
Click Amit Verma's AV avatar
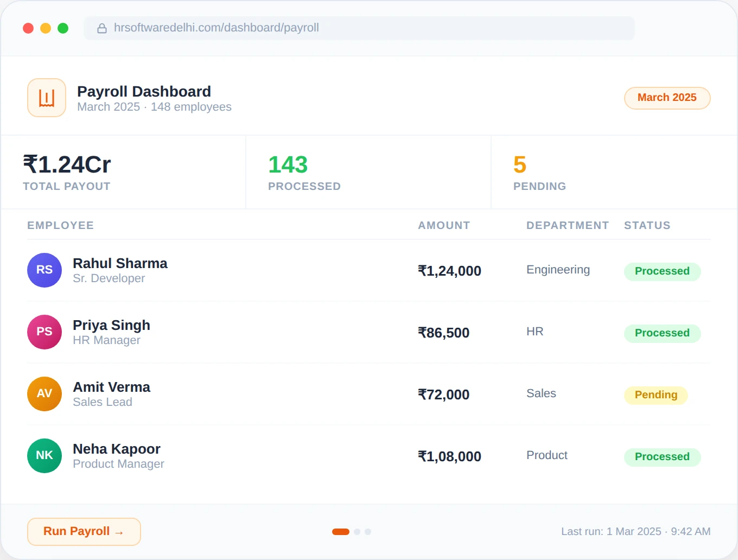coord(44,394)
